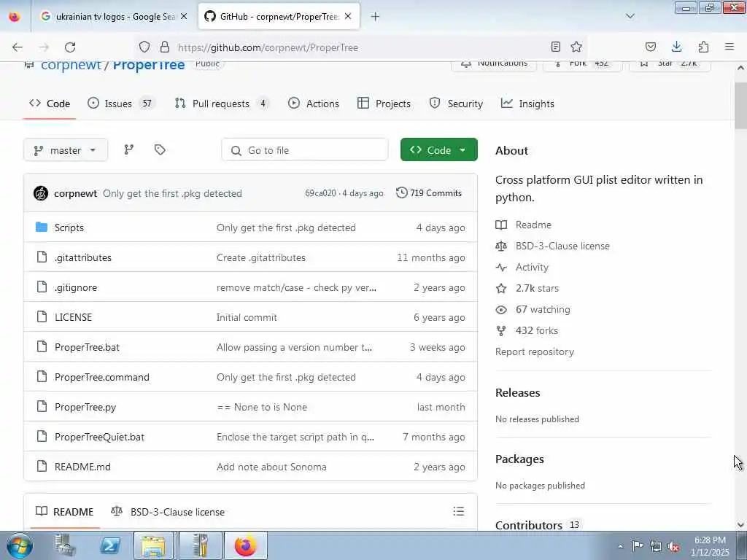
Task: Open the extensions puzzle icon
Action: (703, 47)
